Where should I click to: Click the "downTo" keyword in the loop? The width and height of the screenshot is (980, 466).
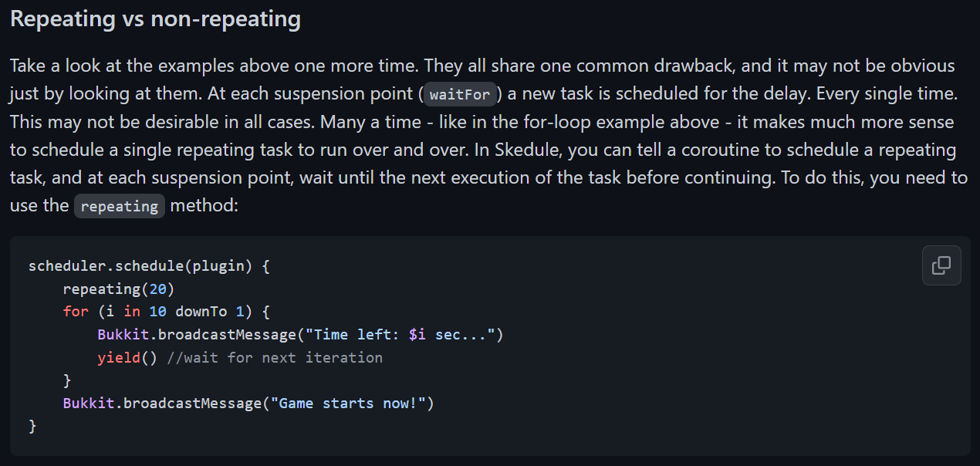[x=201, y=312]
